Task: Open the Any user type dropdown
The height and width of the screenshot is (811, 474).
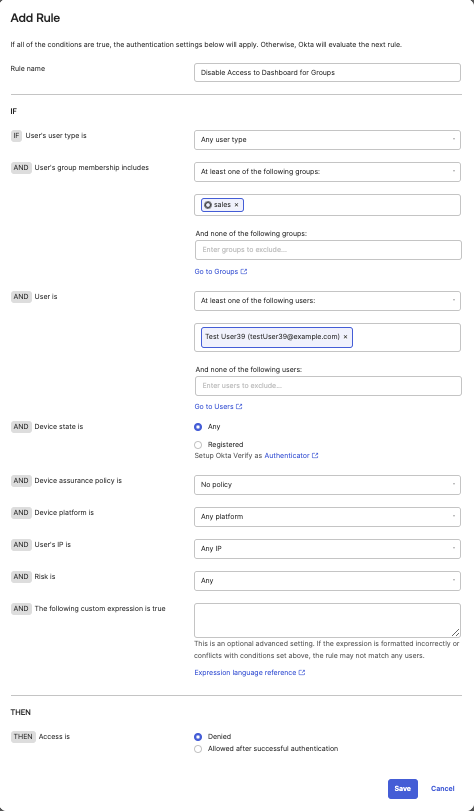Action: click(327, 140)
